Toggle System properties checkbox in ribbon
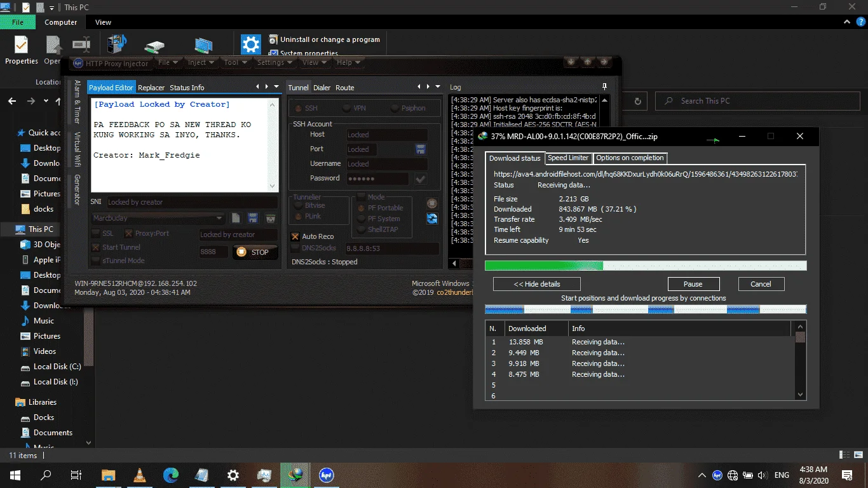This screenshot has width=868, height=488. tap(273, 53)
